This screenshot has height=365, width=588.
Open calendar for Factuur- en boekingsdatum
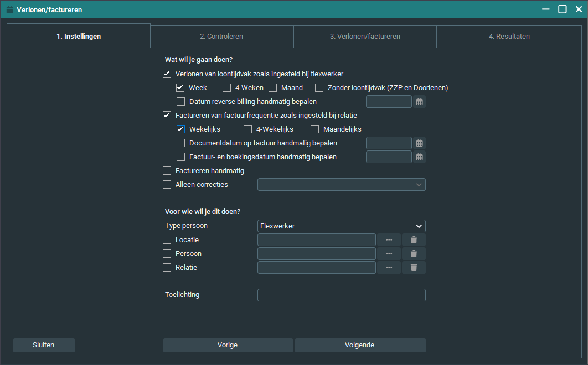click(x=420, y=157)
